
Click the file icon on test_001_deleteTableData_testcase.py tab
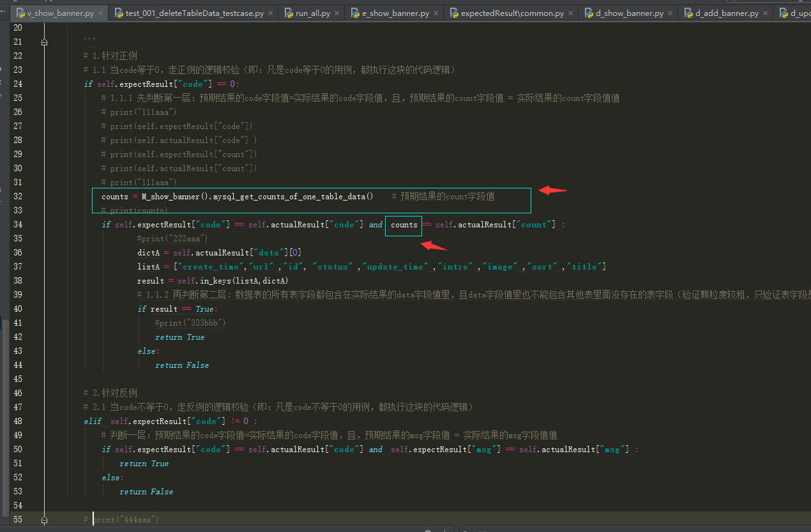pyautogui.click(x=119, y=13)
